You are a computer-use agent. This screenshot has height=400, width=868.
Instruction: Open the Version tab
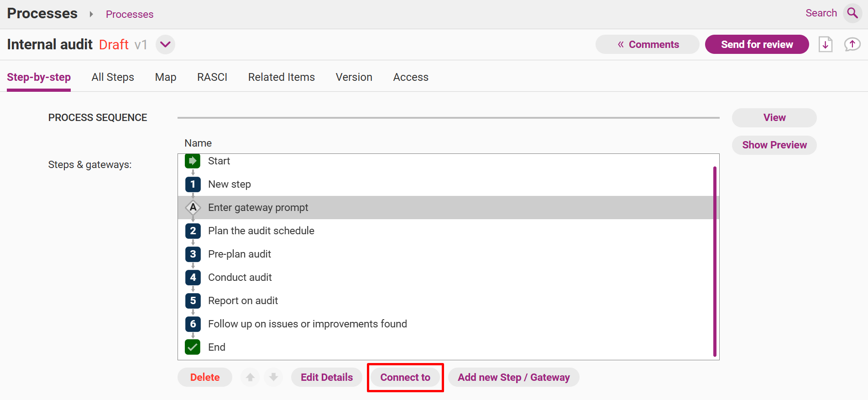354,77
